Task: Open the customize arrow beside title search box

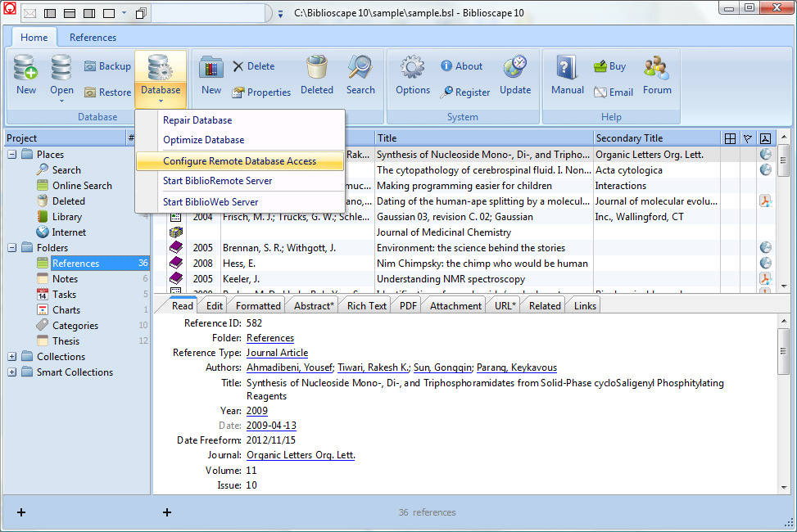Action: [x=281, y=14]
